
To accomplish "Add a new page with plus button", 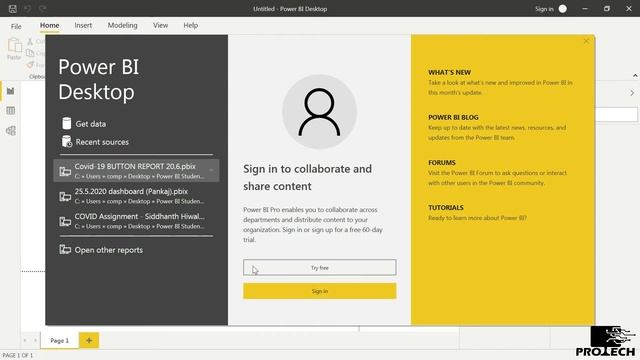I will tap(89, 340).
